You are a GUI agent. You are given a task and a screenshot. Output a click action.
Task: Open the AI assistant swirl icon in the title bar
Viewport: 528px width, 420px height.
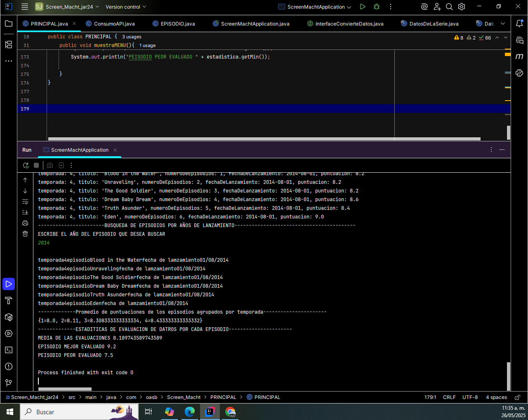[x=424, y=7]
